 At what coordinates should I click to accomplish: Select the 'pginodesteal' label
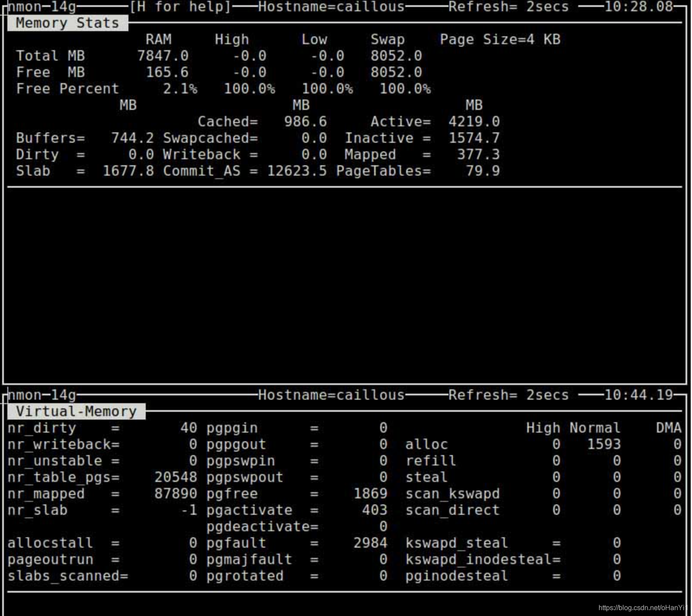457,576
